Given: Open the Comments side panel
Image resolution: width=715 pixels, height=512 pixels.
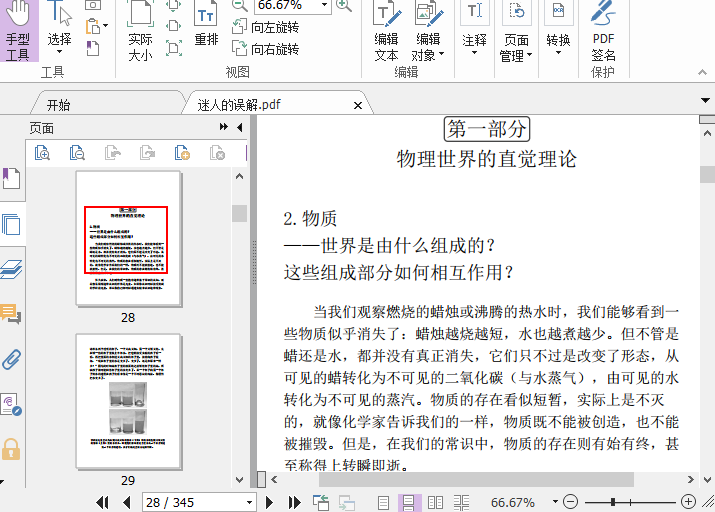Looking at the screenshot, I should tap(12, 314).
